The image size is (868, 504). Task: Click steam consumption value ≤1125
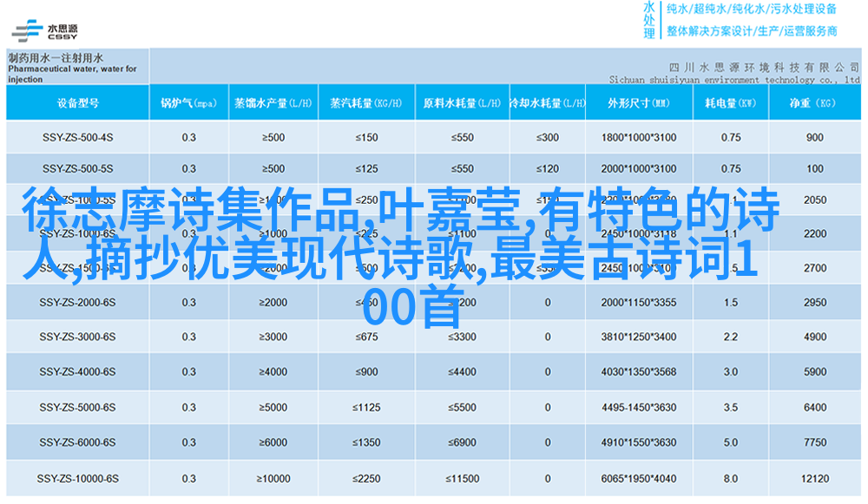coord(366,408)
